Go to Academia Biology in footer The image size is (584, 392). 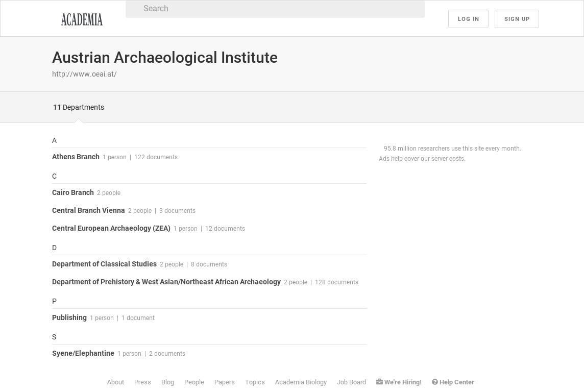[x=301, y=382]
